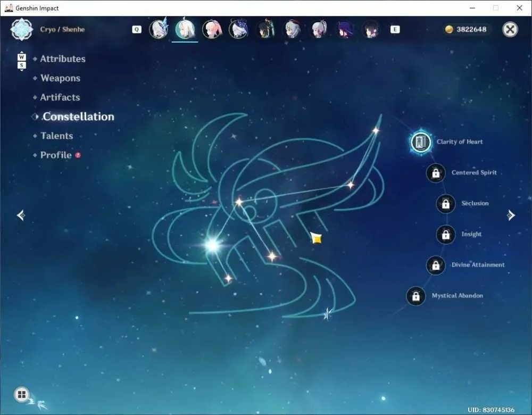Screen dimensions: 532x415
Task: Click the red notification badge beside Profile
Action: tap(78, 155)
